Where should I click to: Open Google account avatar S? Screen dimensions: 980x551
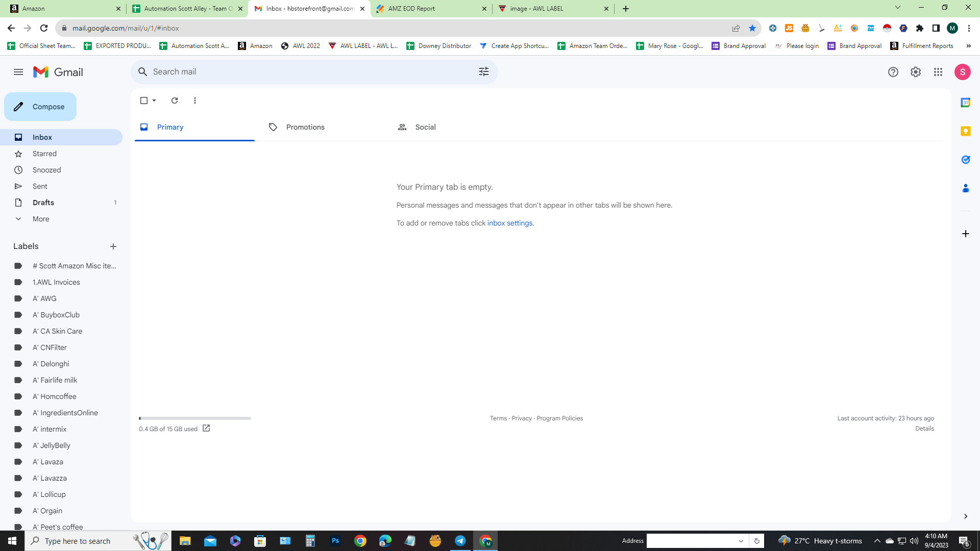pos(963,72)
